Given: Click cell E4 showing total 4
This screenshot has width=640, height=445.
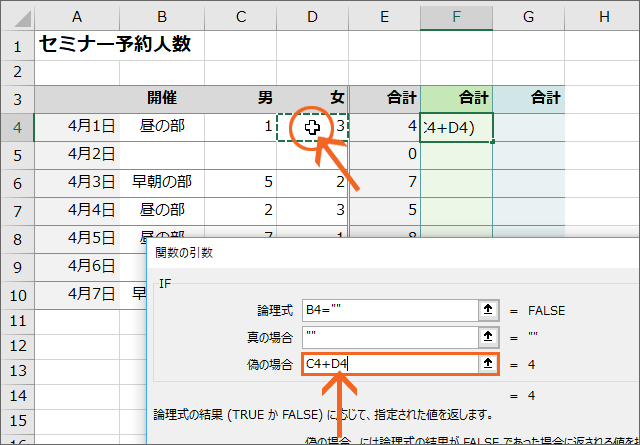Looking at the screenshot, I should pos(384,127).
